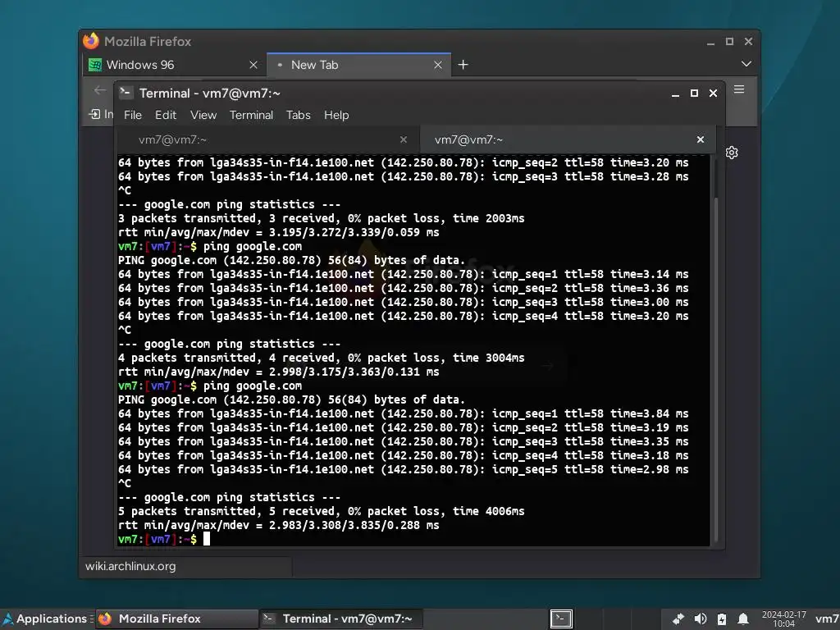This screenshot has width=840, height=630.
Task: Open new tab page settings gear in Firefox
Action: point(732,153)
